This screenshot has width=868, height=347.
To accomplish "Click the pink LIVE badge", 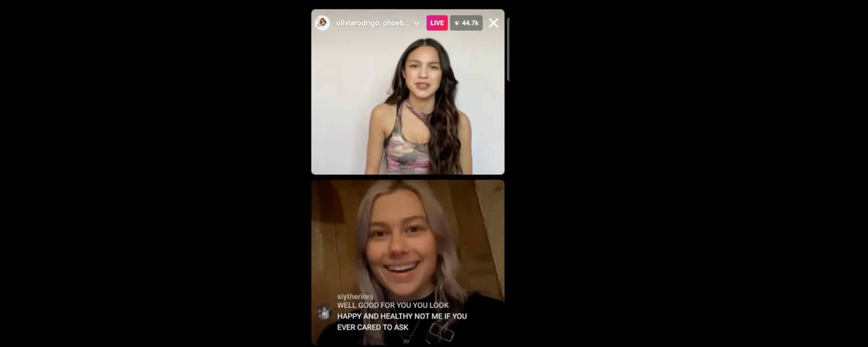I will [x=437, y=23].
